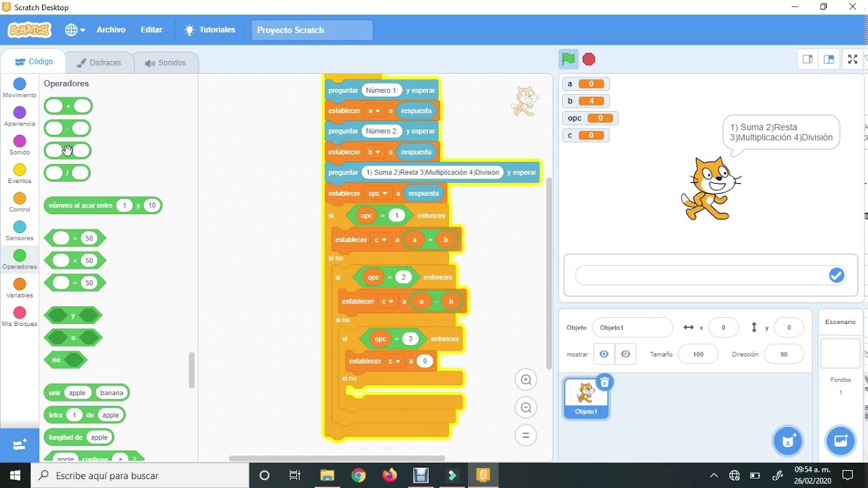
Task: Hide the sprite with the crossed-eye button
Action: (625, 354)
